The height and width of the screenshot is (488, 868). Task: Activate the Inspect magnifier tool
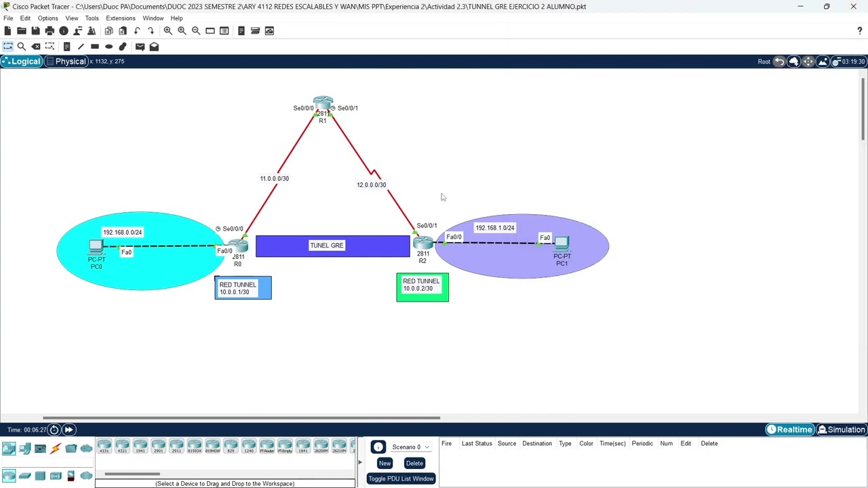[22, 46]
